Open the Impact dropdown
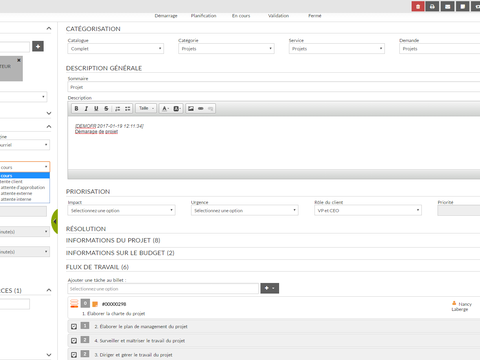Image resolution: width=480 pixels, height=360 pixels. pos(121,210)
